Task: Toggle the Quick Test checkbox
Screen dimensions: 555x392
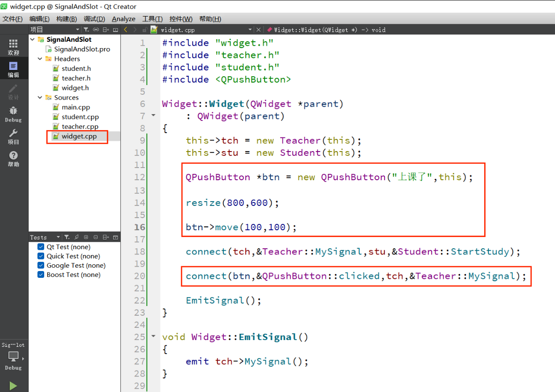Action: coord(41,256)
